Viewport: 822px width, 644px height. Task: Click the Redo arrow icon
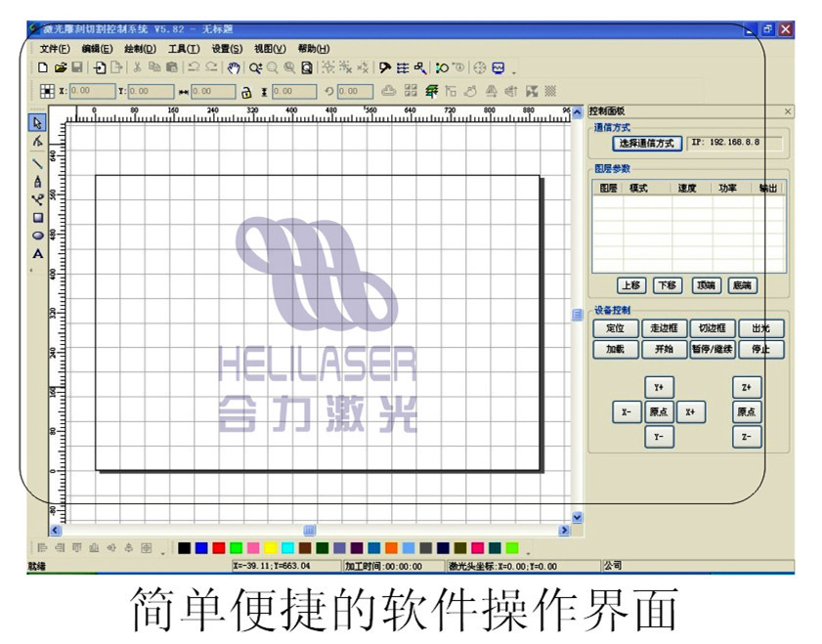click(x=211, y=67)
